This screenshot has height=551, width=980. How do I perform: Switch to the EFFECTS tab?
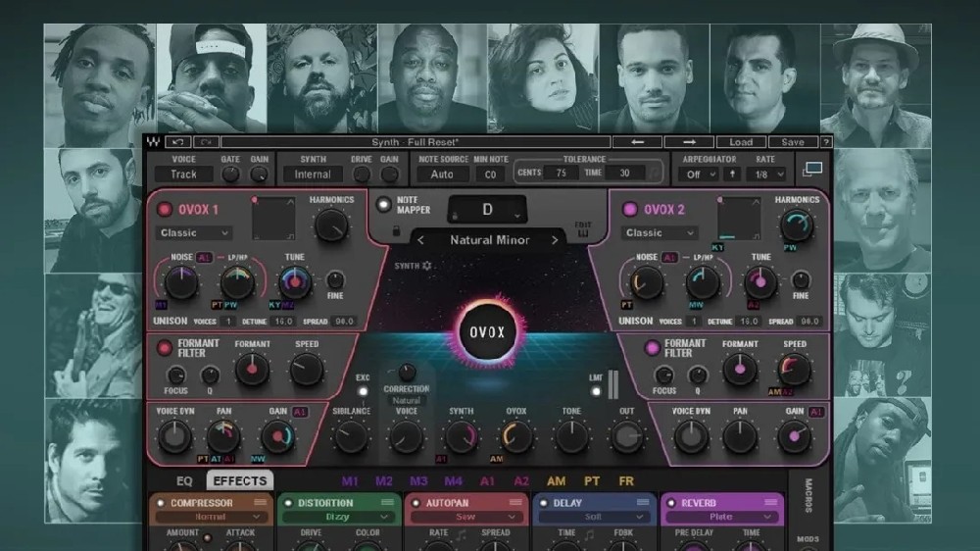(240, 481)
